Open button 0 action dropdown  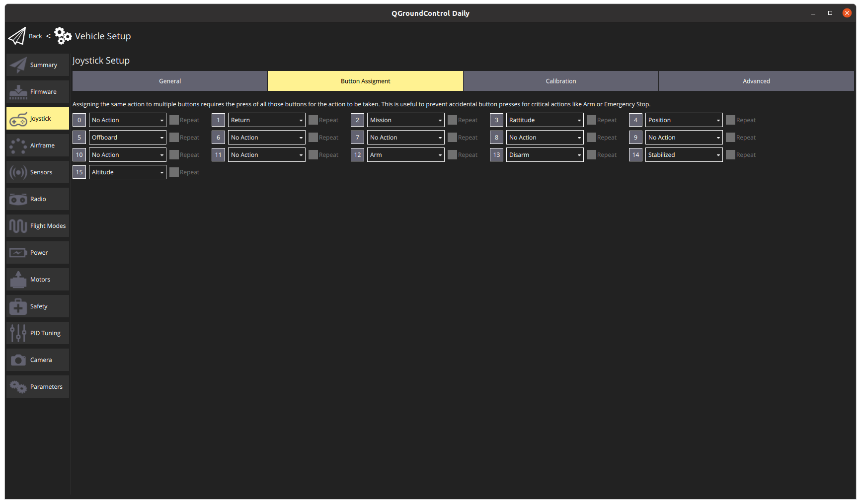pos(128,120)
